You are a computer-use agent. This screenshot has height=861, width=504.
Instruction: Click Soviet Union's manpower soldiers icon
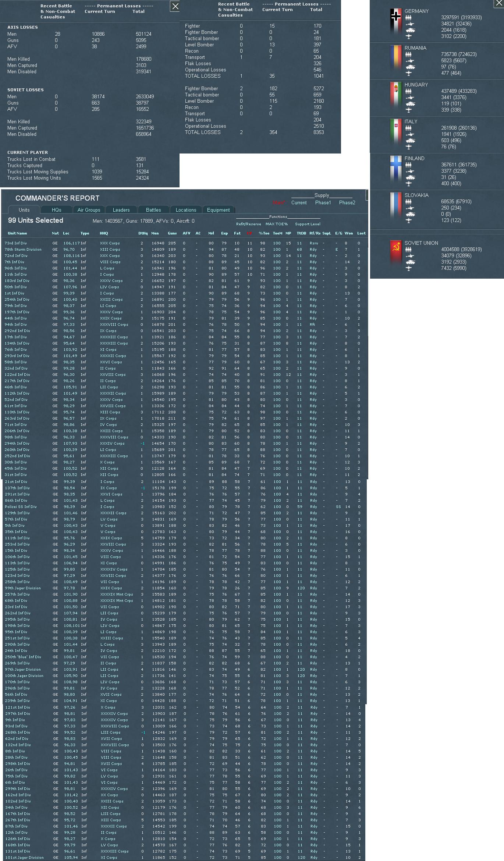[408, 250]
